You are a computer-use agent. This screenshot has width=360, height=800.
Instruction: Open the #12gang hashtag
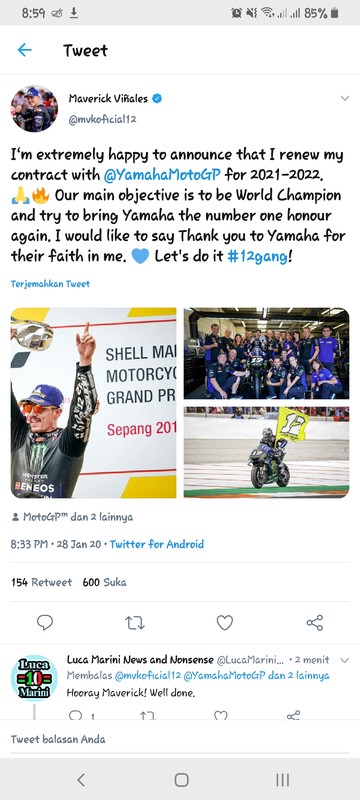click(x=257, y=256)
